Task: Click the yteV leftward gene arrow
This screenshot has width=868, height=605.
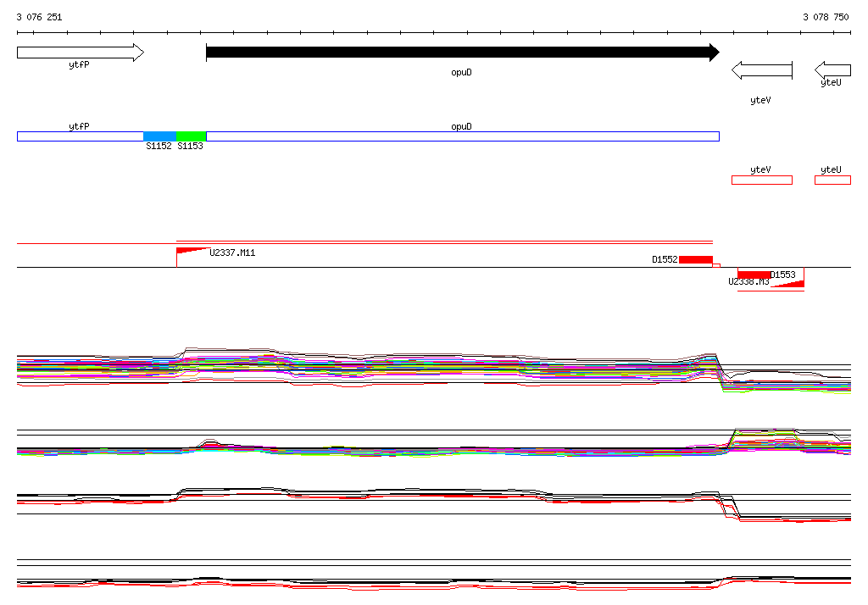Action: [762, 70]
